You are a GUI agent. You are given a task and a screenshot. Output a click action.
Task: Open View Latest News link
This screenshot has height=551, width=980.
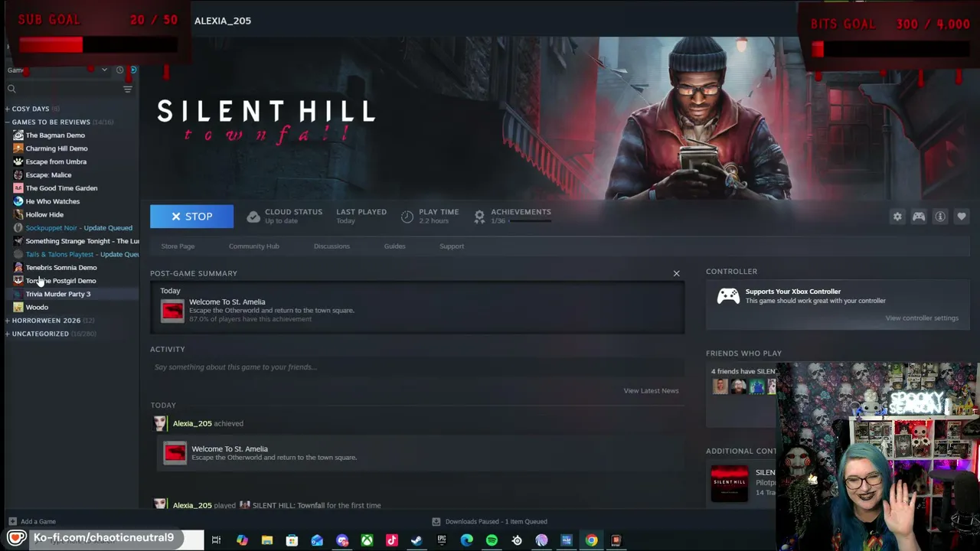[651, 391]
